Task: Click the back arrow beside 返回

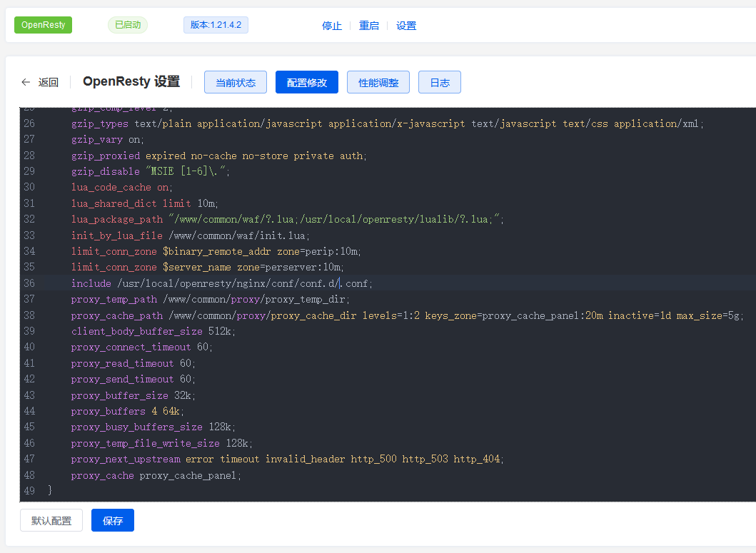Action: 25,82
